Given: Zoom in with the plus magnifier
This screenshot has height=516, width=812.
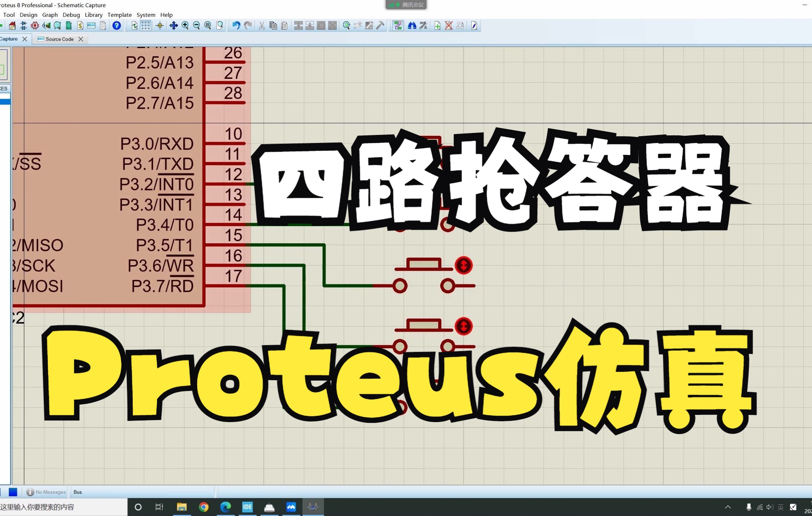Looking at the screenshot, I should 185,26.
